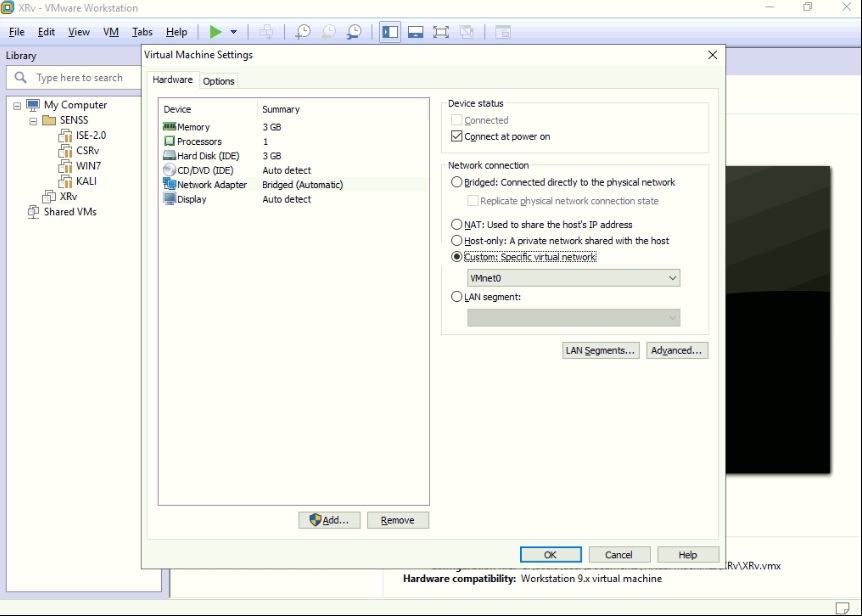Image resolution: width=862 pixels, height=616 pixels.
Task: Choose the Bridged network connection
Action: 457,182
